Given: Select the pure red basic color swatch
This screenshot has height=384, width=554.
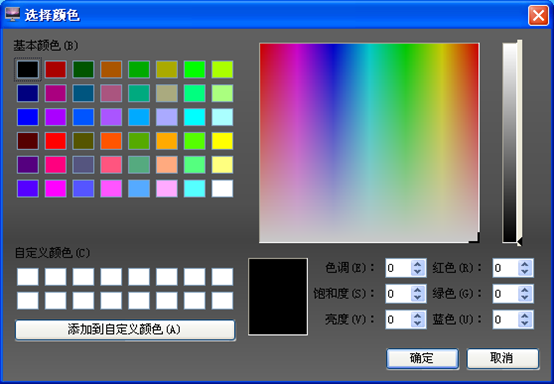Looking at the screenshot, I should pos(55,141).
